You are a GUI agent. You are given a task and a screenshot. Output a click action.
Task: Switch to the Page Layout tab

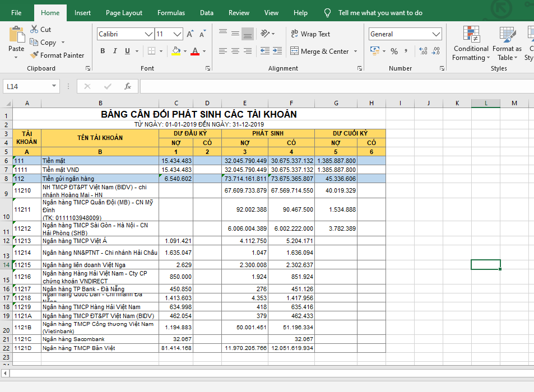[x=124, y=13]
